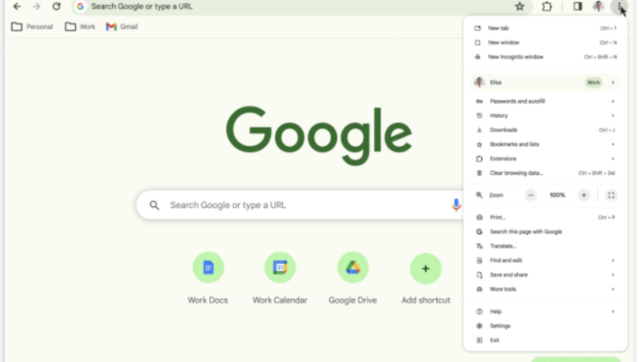Click the New Incognito window option
Screen dimensions: 644x362
515,57
